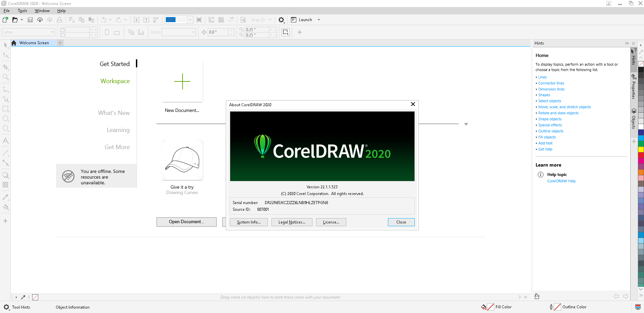Click the New Document plus thumbnail
This screenshot has height=313, width=644.
pyautogui.click(x=182, y=81)
